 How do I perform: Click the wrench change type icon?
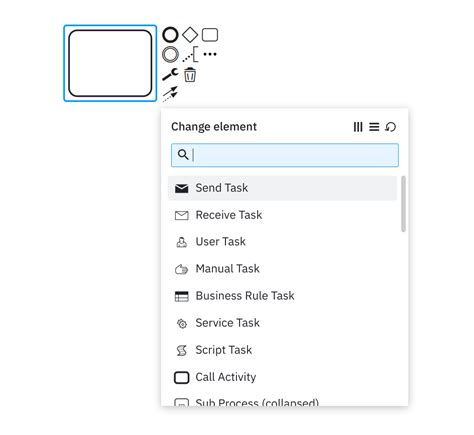[x=170, y=74]
